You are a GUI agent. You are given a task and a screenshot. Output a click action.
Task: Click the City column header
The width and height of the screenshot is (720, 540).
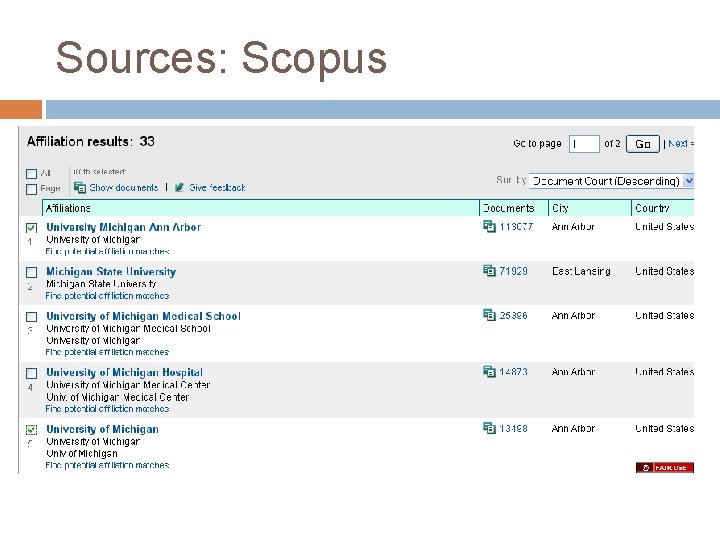[590, 208]
